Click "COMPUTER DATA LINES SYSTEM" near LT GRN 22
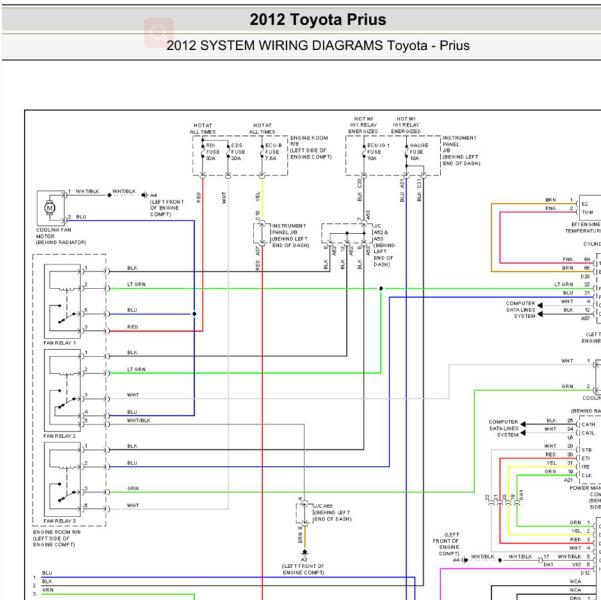 click(x=520, y=309)
